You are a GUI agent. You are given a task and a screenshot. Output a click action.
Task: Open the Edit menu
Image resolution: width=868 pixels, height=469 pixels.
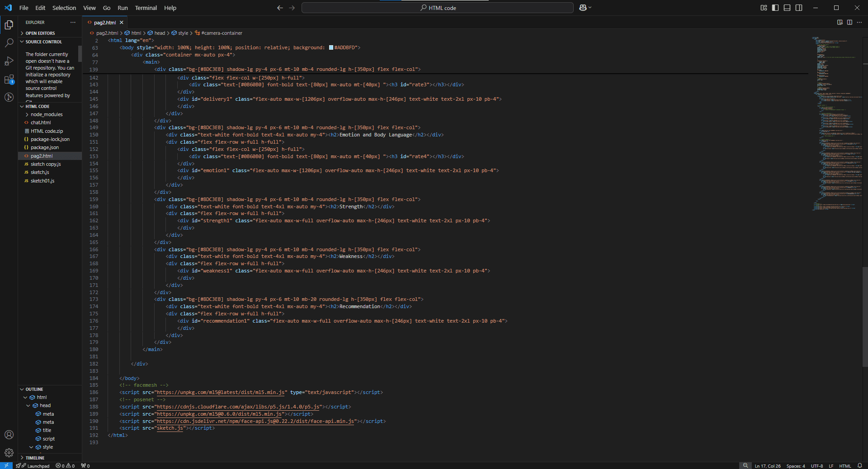pos(40,8)
